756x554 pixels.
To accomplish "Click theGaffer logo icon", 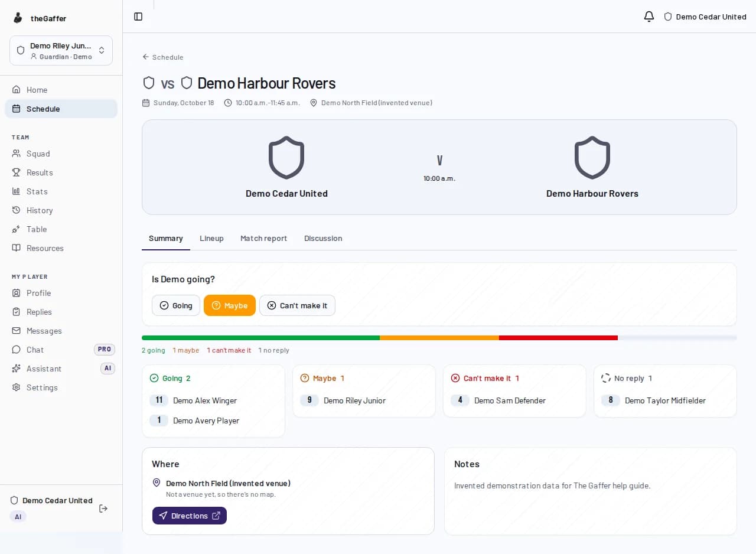I will tap(18, 18).
